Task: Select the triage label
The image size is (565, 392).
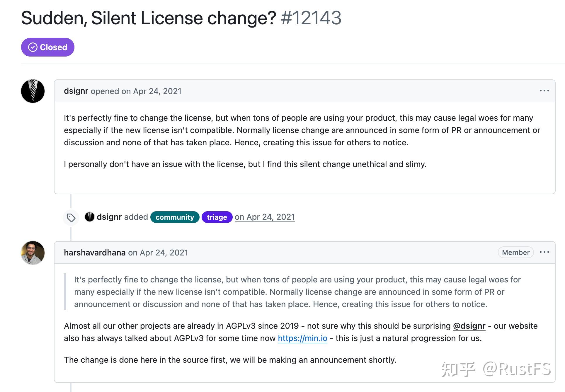Action: [217, 217]
